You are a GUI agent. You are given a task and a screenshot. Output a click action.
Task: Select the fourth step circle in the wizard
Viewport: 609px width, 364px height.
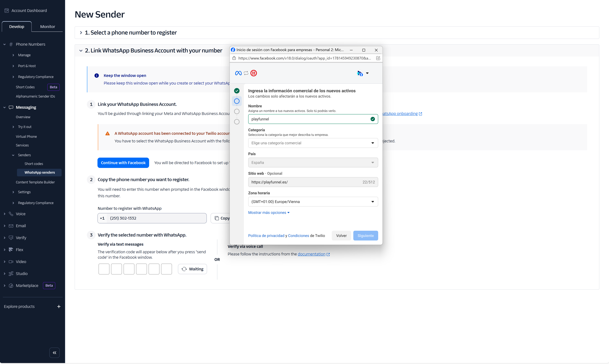click(237, 122)
